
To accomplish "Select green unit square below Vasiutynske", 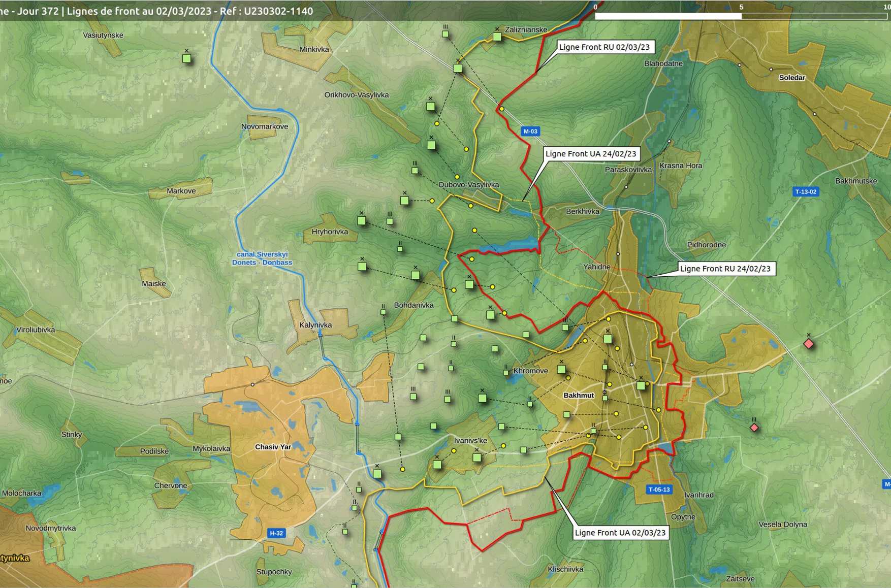I will 186,59.
